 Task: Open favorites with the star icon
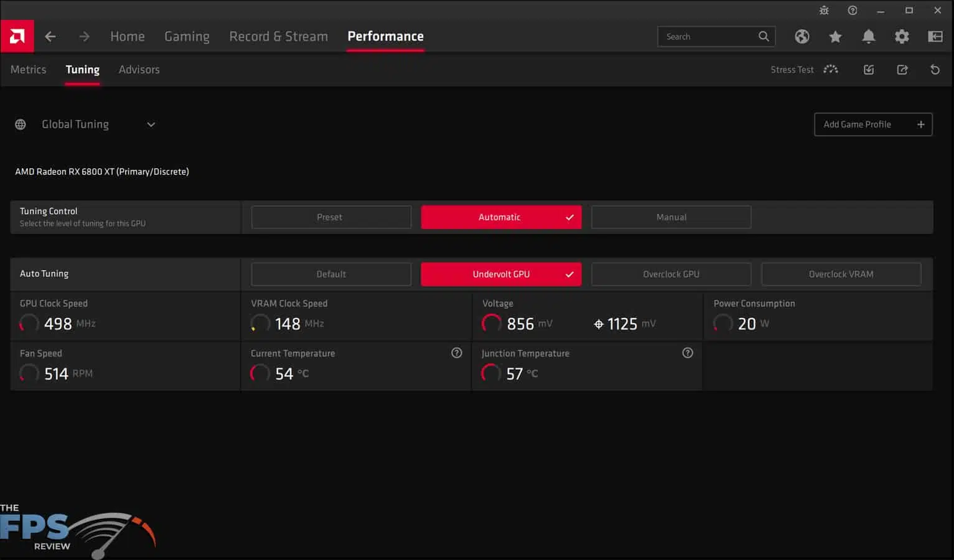click(835, 37)
